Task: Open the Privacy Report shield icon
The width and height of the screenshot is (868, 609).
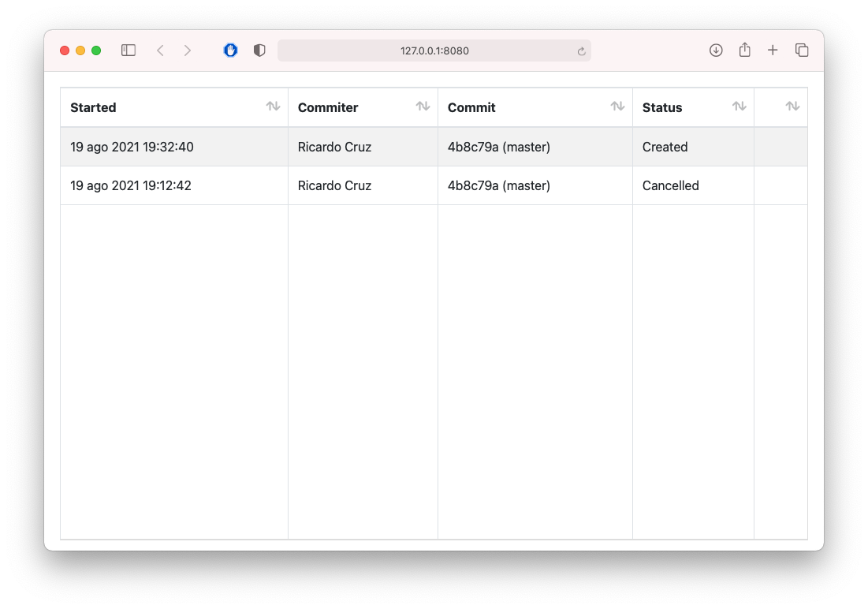Action: point(259,50)
